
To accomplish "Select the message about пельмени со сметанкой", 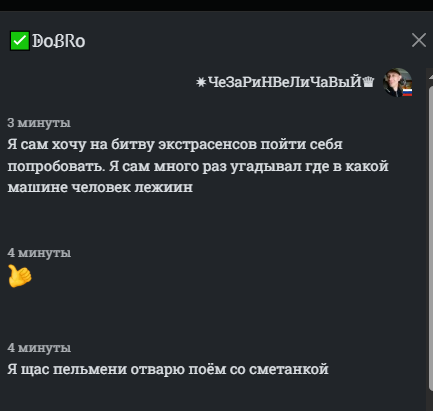I will point(168,369).
